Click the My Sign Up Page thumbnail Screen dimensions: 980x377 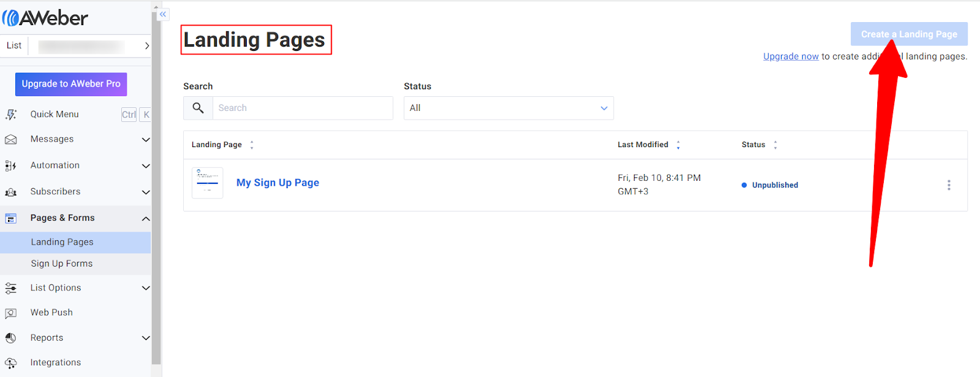[x=208, y=183]
